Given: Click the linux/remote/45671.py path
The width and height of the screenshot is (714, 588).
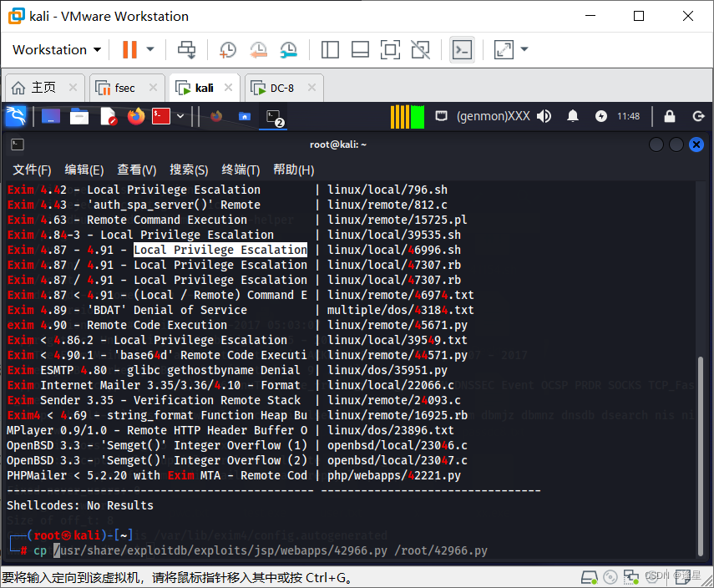Looking at the screenshot, I should (397, 325).
